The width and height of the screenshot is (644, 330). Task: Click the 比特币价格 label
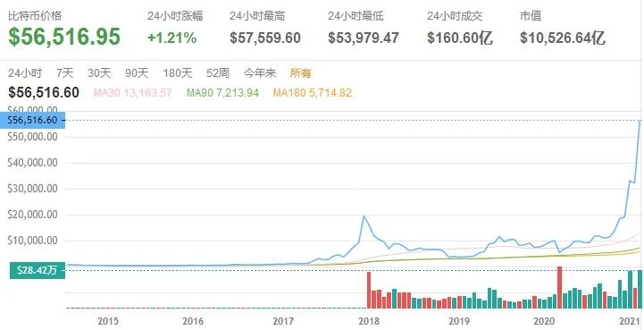coord(35,16)
